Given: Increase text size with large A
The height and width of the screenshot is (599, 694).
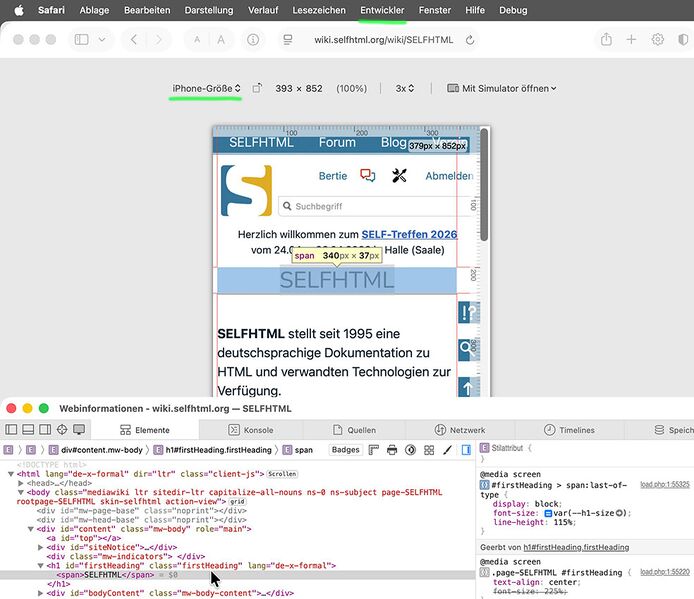Looking at the screenshot, I should (x=221, y=40).
